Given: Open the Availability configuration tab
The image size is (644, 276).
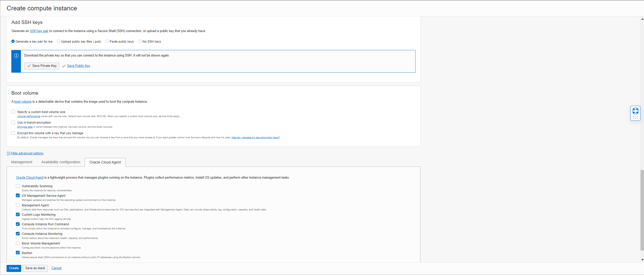Looking at the screenshot, I should pyautogui.click(x=60, y=162).
